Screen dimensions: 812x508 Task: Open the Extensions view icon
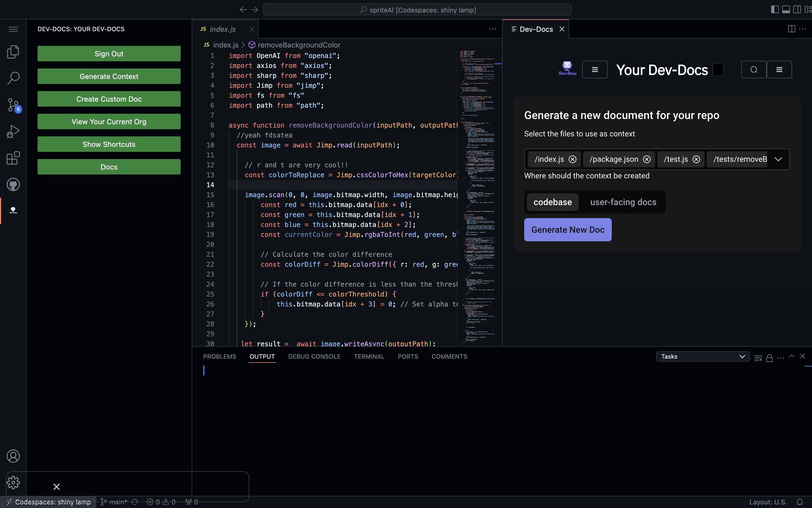click(13, 158)
